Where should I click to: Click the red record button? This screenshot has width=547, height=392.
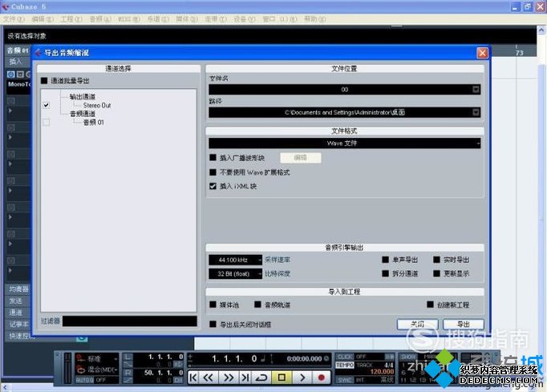322,378
